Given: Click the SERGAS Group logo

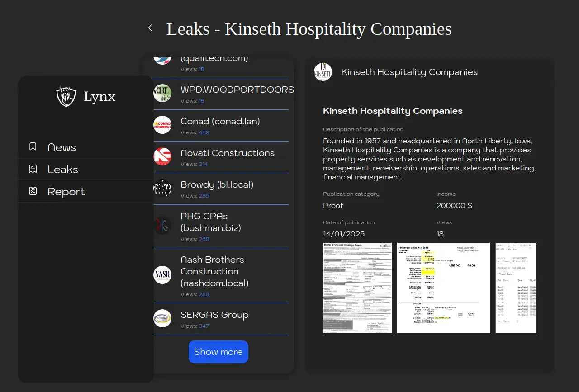Looking at the screenshot, I should pyautogui.click(x=162, y=318).
